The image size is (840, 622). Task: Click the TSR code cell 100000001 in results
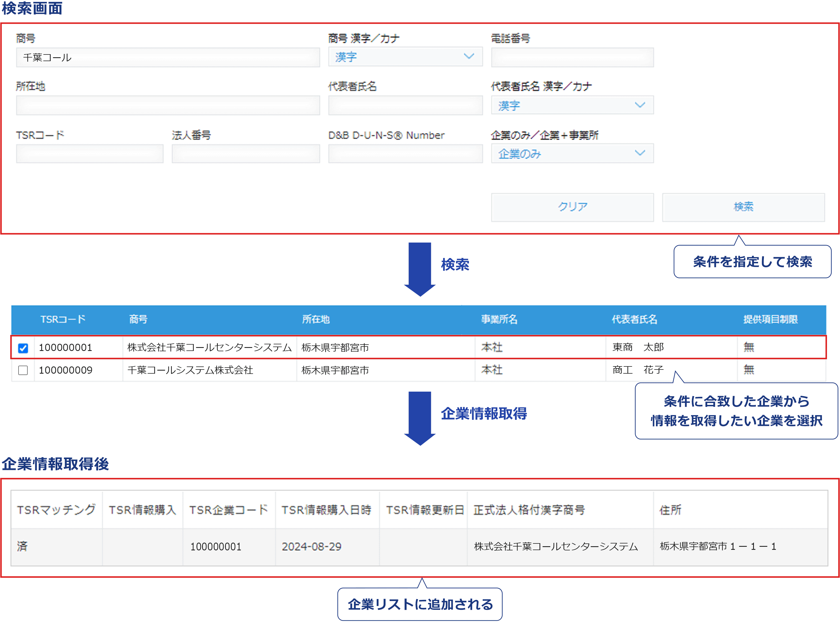pos(66,348)
